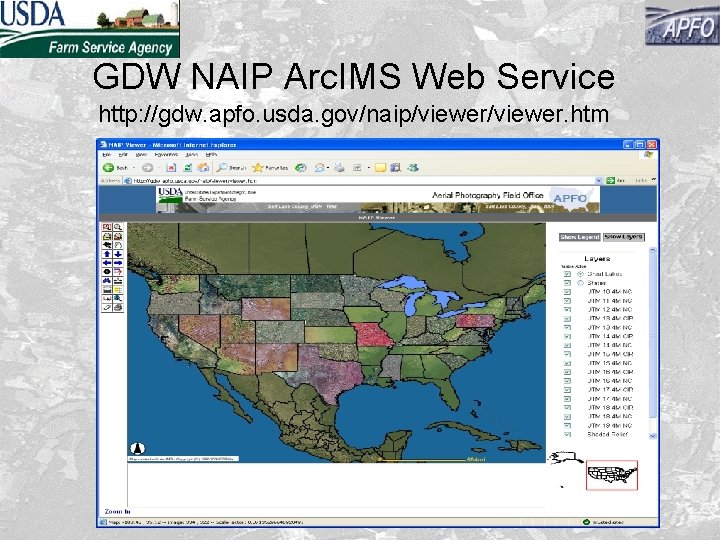
Task: Click the yellow buffer tool icon
Action: point(118,290)
